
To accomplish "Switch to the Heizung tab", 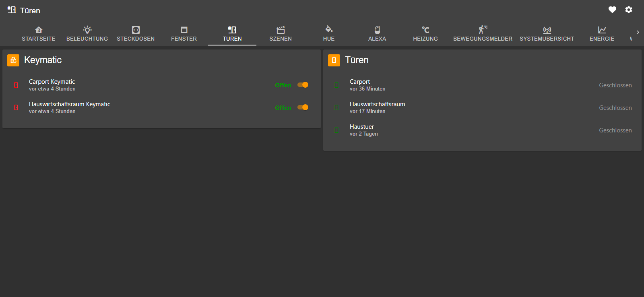I will [425, 34].
